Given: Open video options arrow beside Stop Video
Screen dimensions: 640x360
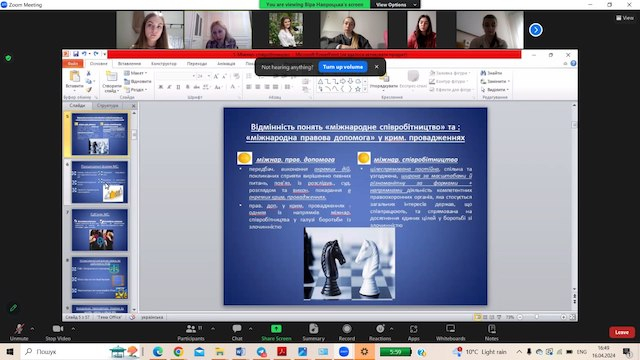Looking at the screenshot, I should click(73, 328).
